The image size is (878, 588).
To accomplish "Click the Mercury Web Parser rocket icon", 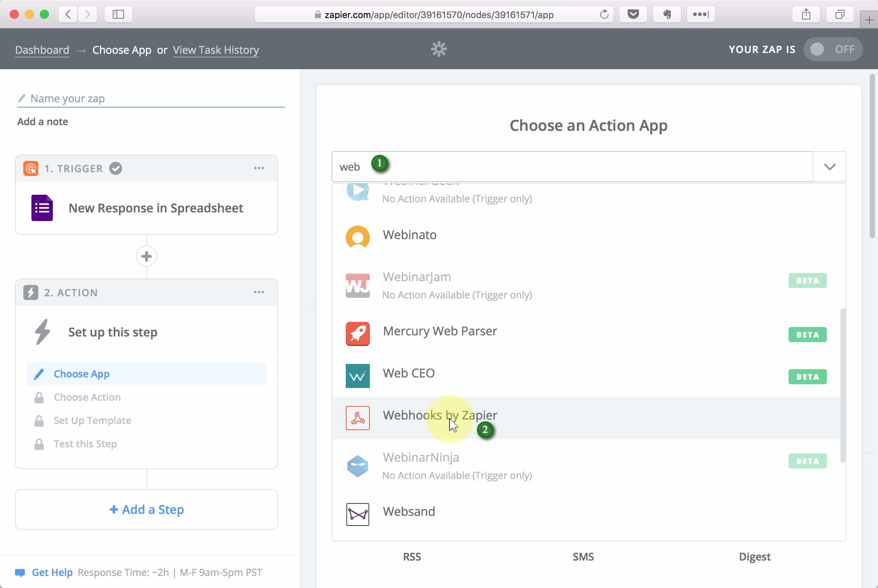I will 357,333.
